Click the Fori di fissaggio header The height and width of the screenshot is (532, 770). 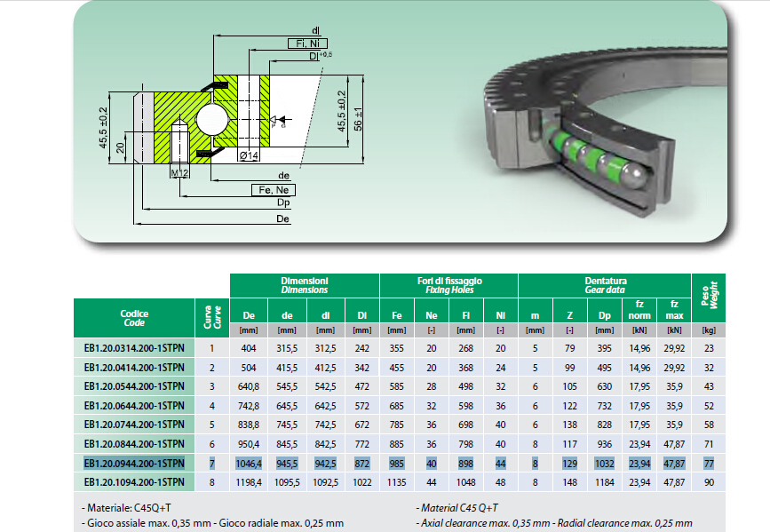coord(449,285)
